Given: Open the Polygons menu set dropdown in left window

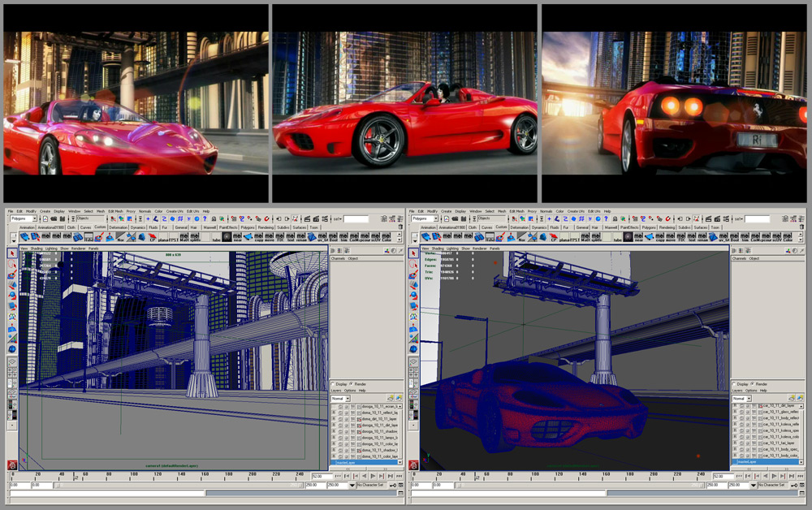Looking at the screenshot, I should tap(23, 218).
